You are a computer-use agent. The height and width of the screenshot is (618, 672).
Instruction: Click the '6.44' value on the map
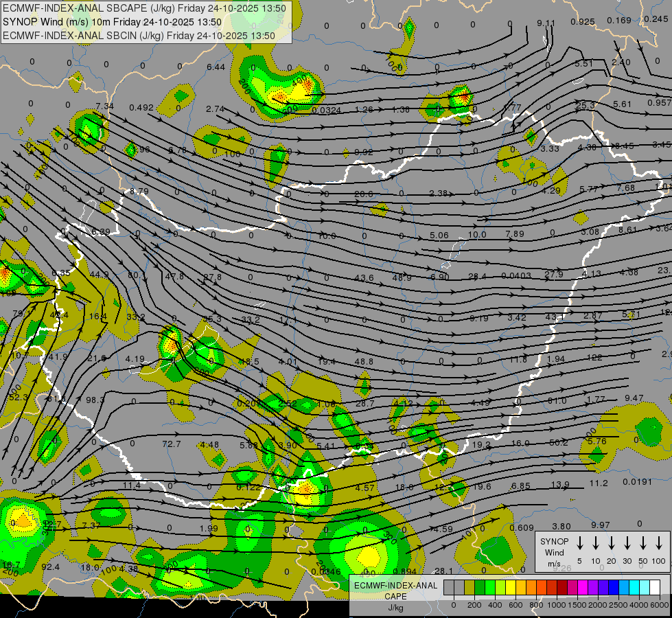pos(216,67)
